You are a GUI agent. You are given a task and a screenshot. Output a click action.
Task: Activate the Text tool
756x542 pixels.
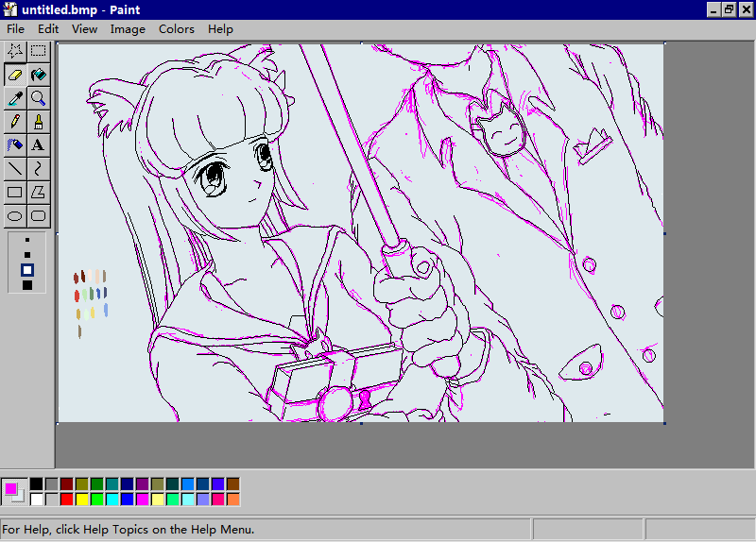[38, 145]
